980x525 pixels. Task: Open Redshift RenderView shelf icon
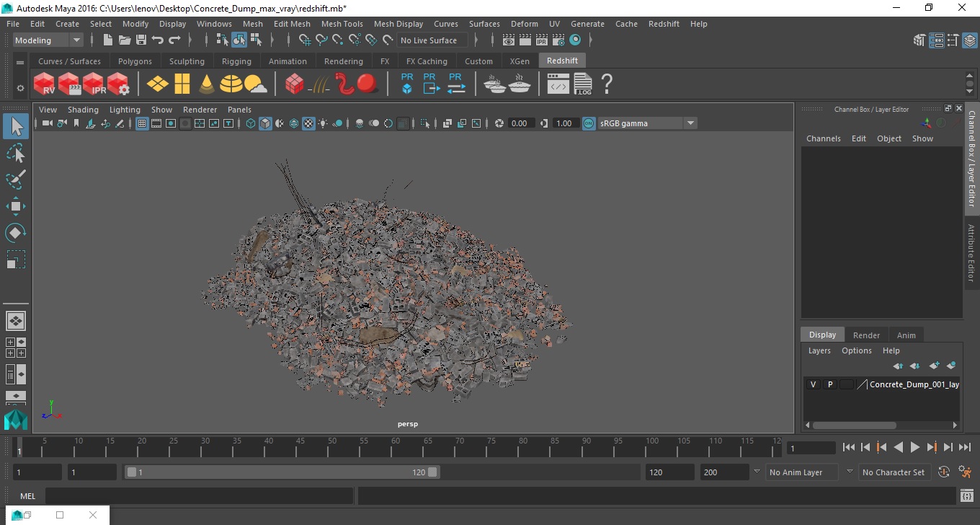coord(45,84)
